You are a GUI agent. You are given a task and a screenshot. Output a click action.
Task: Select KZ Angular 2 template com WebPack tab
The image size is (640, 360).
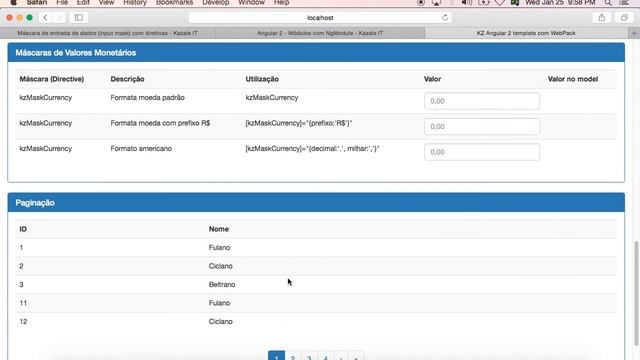tap(526, 33)
